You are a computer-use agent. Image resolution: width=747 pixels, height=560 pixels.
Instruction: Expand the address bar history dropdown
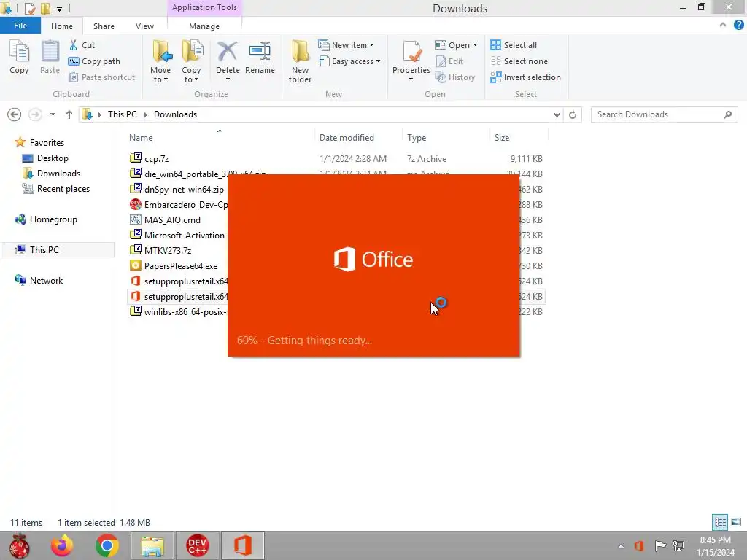[557, 114]
